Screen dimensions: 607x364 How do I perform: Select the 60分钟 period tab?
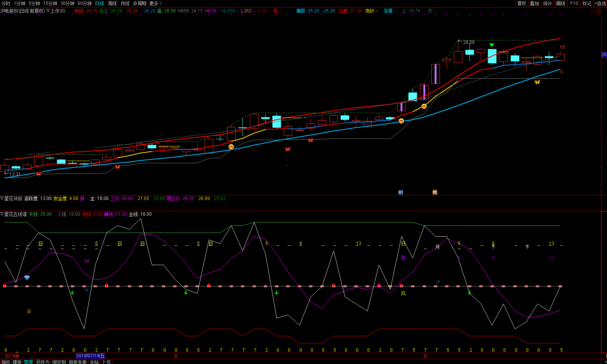coord(85,3)
